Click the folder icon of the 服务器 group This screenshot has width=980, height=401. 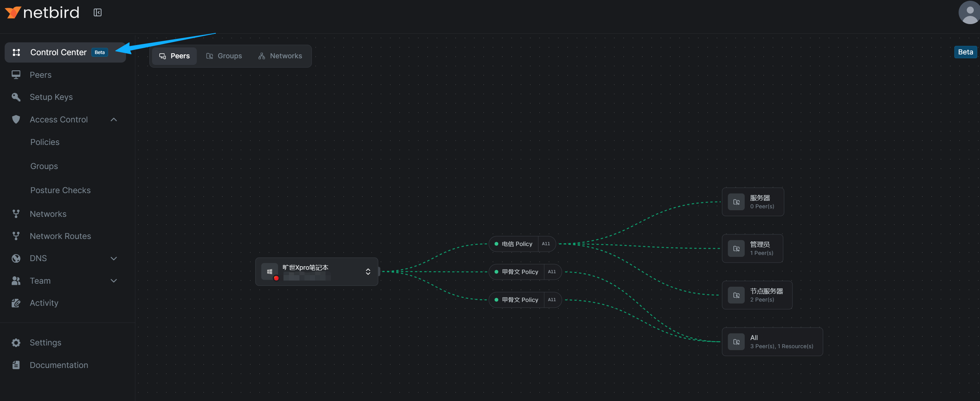point(736,202)
